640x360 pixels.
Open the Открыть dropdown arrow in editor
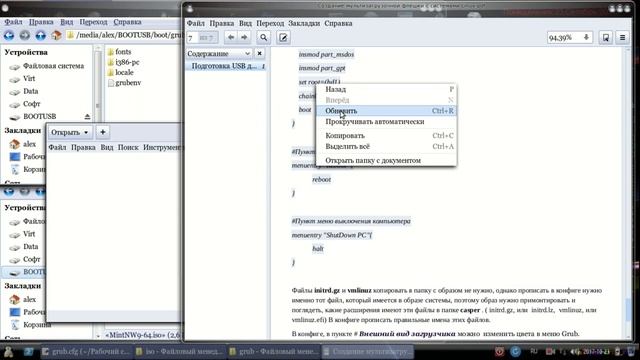point(86,133)
